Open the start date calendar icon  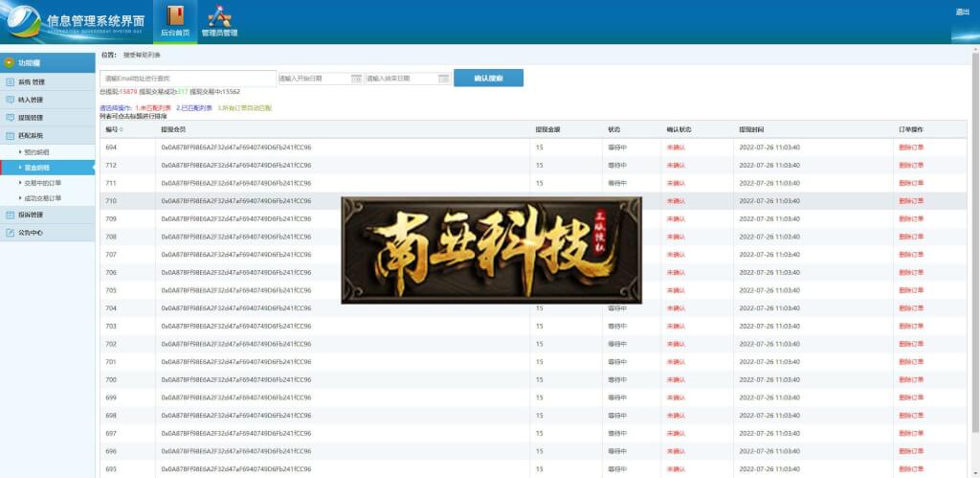[x=356, y=79]
